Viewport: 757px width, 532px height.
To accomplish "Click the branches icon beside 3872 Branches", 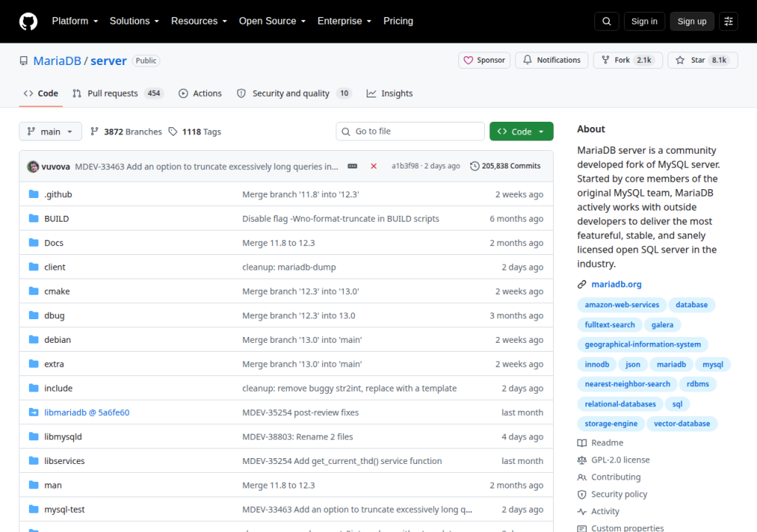I will point(95,132).
